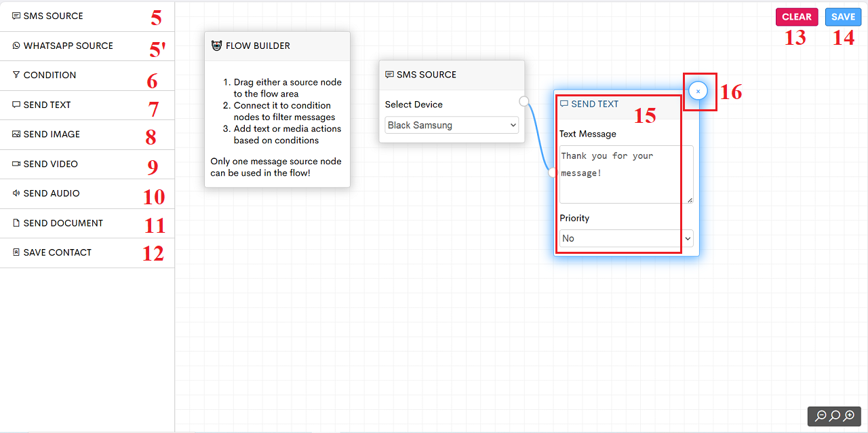Viewport: 868px width, 433px height.
Task: Click the Condition filter icon
Action: point(16,75)
